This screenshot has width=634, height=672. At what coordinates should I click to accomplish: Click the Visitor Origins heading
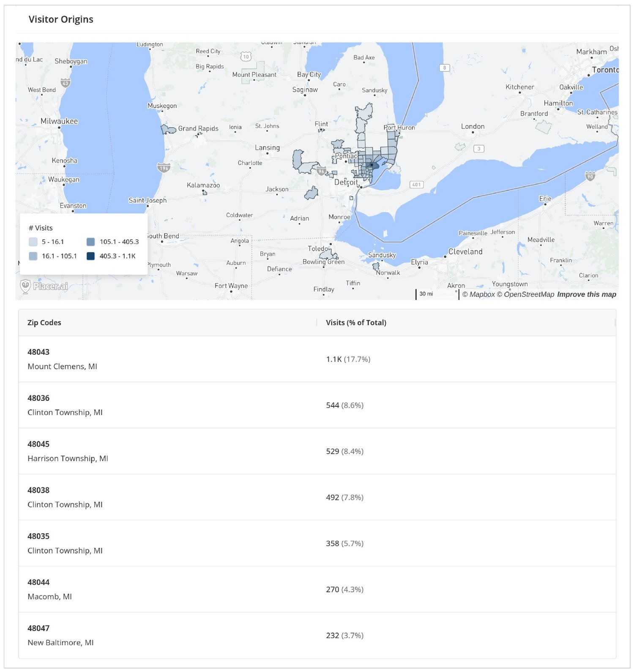tap(61, 19)
